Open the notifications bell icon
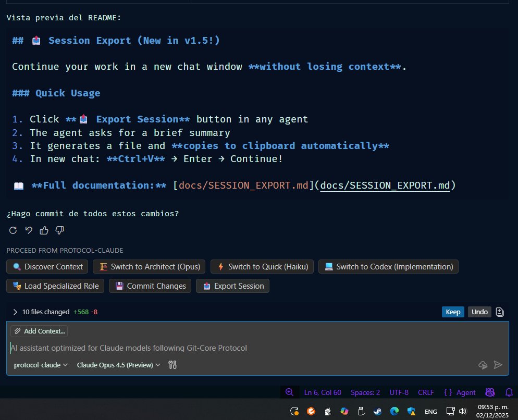The width and height of the screenshot is (518, 420). pos(509,392)
